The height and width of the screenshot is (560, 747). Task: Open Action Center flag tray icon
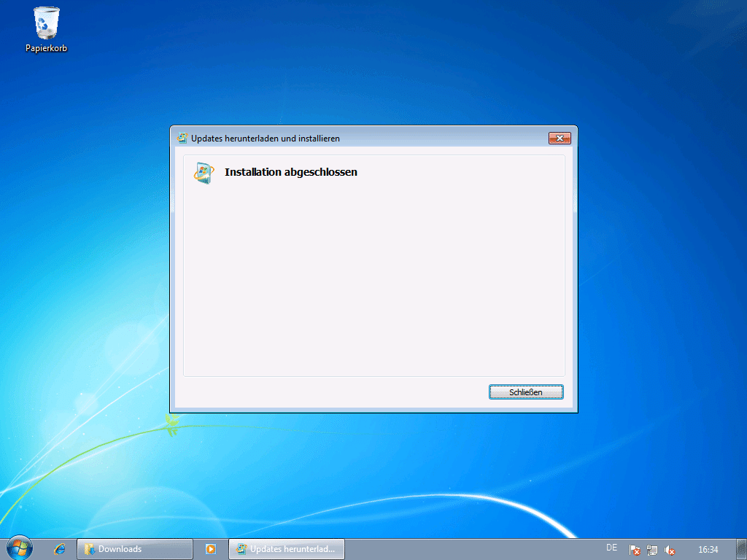click(x=635, y=550)
